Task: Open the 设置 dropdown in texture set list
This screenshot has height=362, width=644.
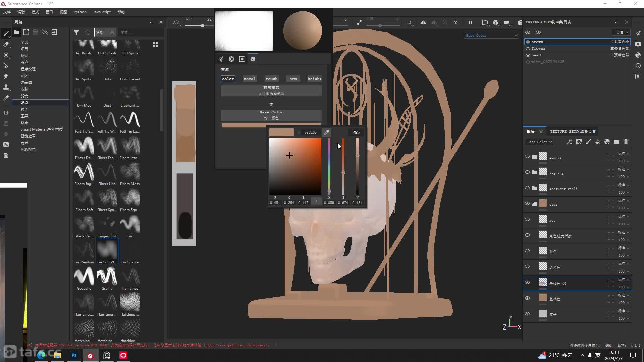Action: click(x=622, y=32)
